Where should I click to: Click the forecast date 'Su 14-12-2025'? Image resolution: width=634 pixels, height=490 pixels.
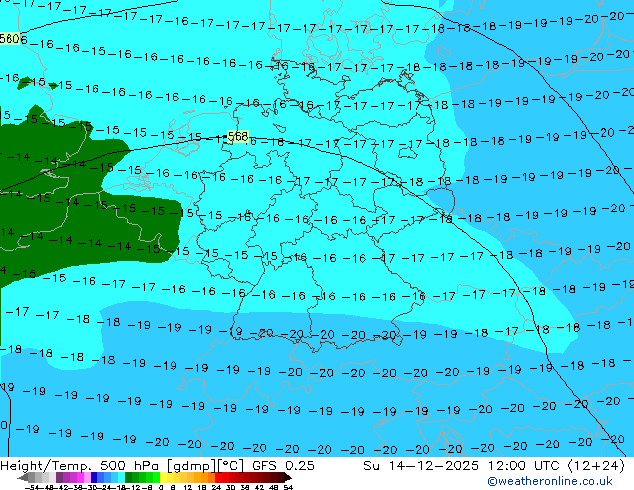421,466
